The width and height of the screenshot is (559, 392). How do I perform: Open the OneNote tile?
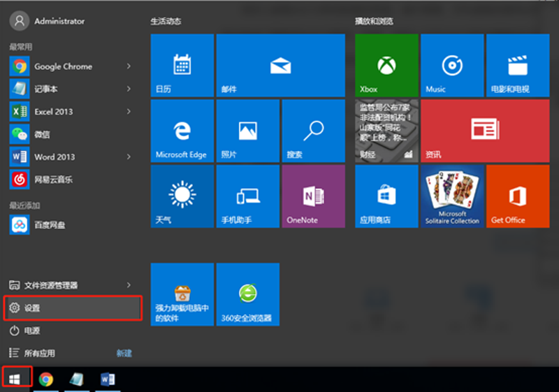click(x=312, y=196)
